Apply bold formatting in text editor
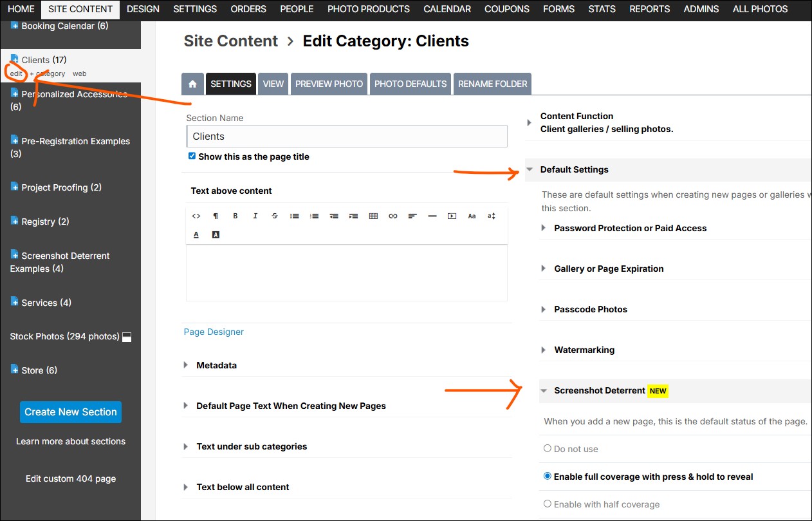The image size is (812, 521). coord(235,216)
